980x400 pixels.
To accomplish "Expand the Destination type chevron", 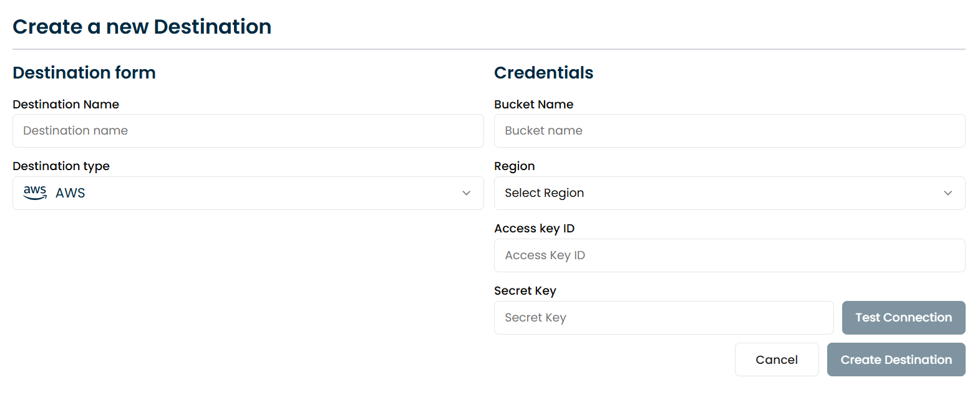I will [466, 193].
